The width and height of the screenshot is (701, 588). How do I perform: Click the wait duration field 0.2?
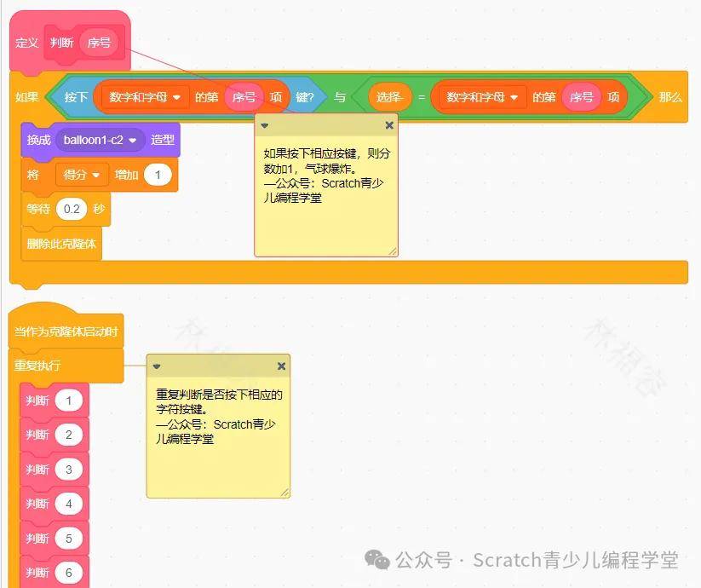(72, 209)
